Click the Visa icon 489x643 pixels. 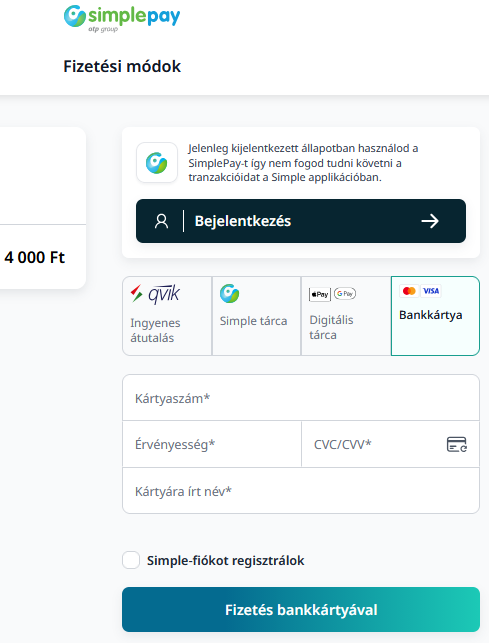(431, 291)
